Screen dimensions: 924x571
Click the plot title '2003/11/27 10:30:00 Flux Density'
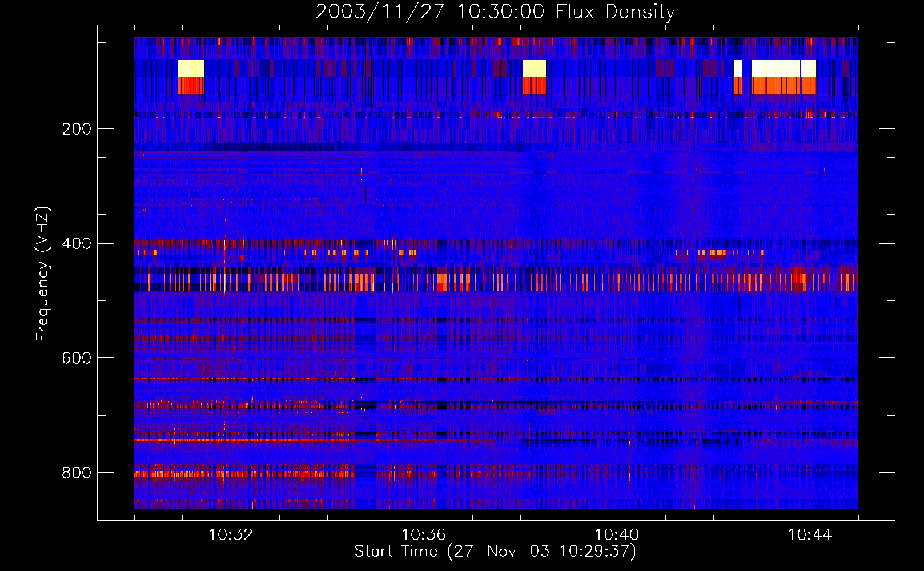(495, 12)
